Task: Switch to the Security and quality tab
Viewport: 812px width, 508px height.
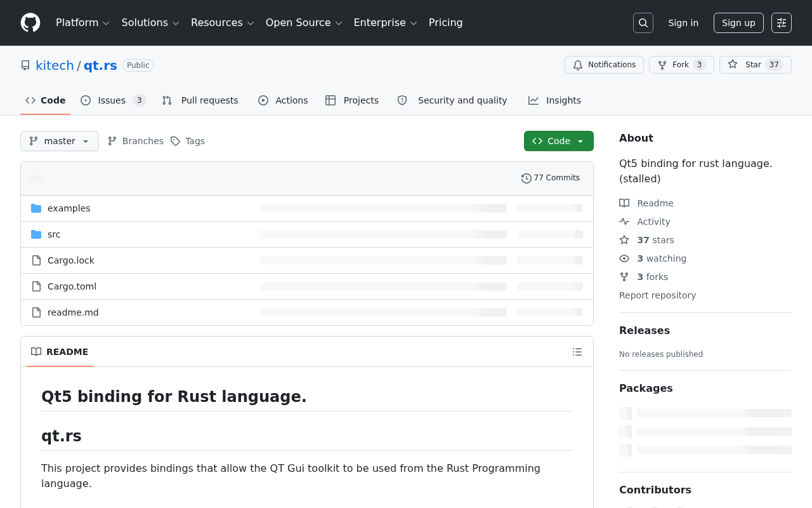Action: (x=452, y=100)
